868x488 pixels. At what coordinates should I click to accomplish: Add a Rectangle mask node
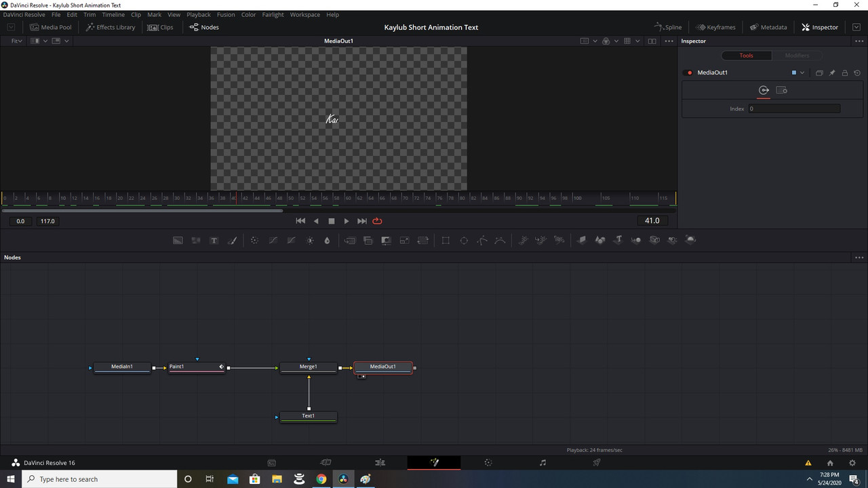tap(446, 240)
